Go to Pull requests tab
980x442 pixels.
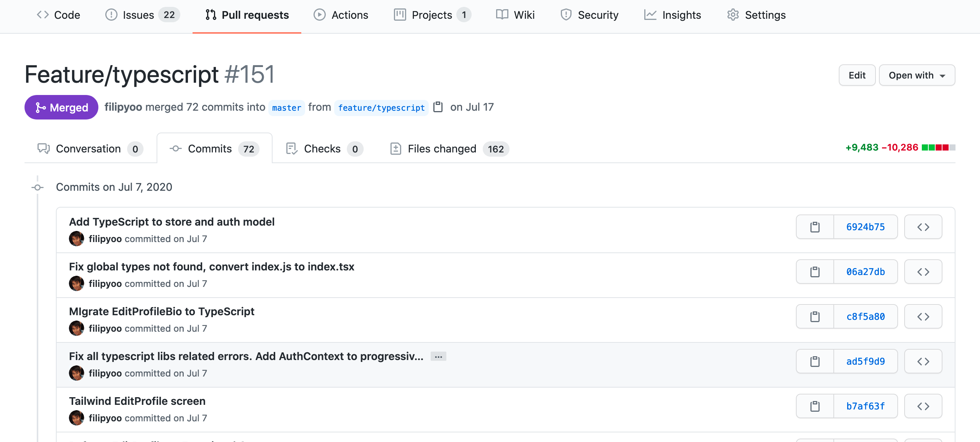click(247, 15)
